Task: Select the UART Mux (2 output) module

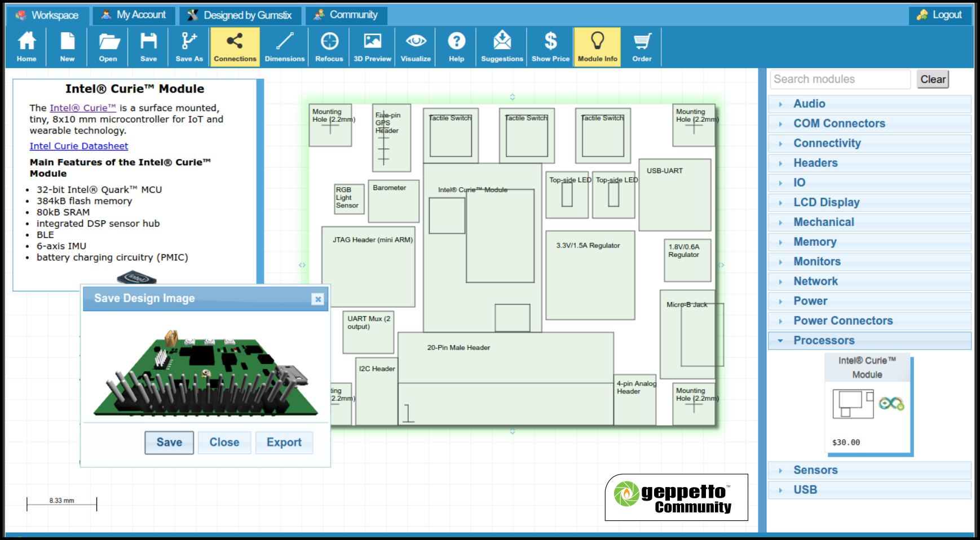Action: pos(368,333)
